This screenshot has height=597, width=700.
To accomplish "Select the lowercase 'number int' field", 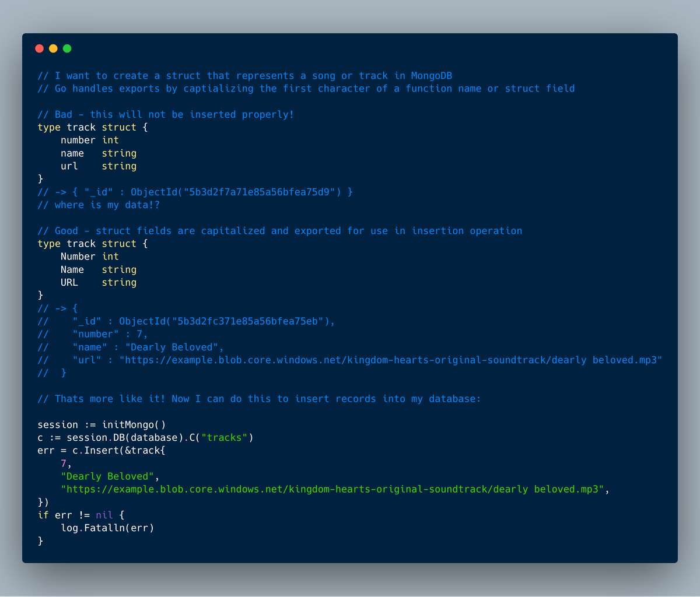I will click(90, 140).
